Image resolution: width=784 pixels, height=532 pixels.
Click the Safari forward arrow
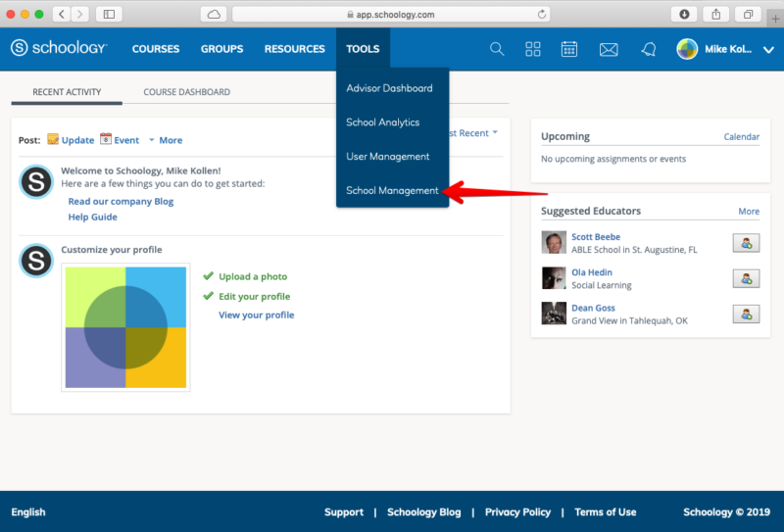click(80, 14)
